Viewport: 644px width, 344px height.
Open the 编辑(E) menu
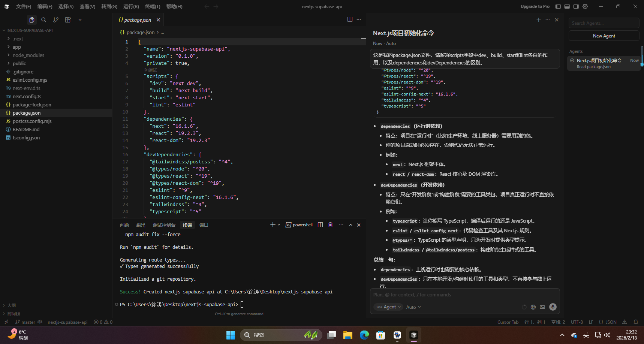click(45, 6)
